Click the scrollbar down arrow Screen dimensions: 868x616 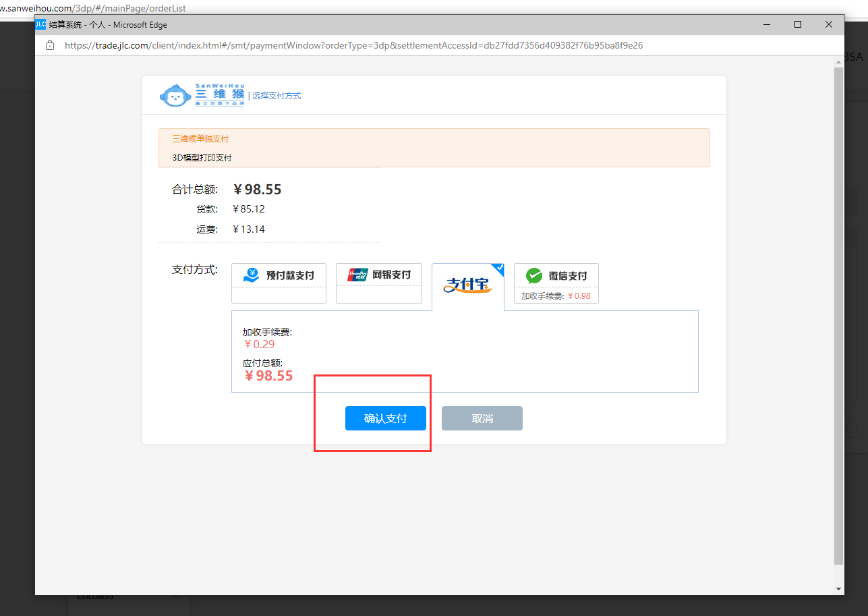point(838,589)
